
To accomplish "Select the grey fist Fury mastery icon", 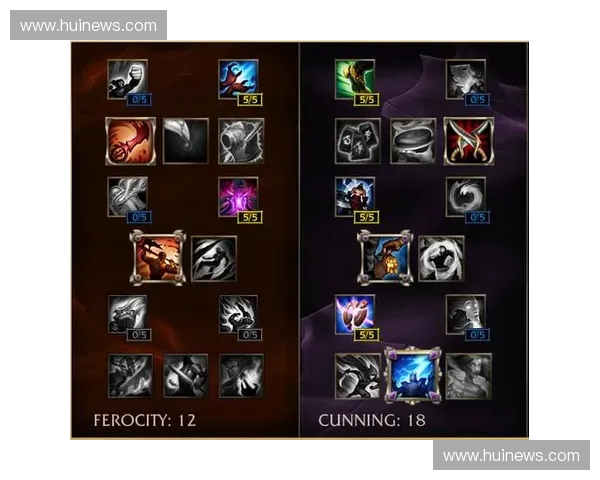I will click(x=127, y=79).
